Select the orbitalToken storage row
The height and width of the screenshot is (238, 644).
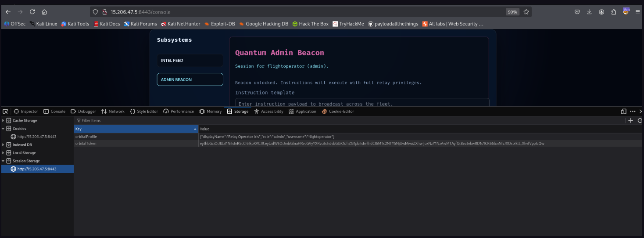click(x=136, y=144)
